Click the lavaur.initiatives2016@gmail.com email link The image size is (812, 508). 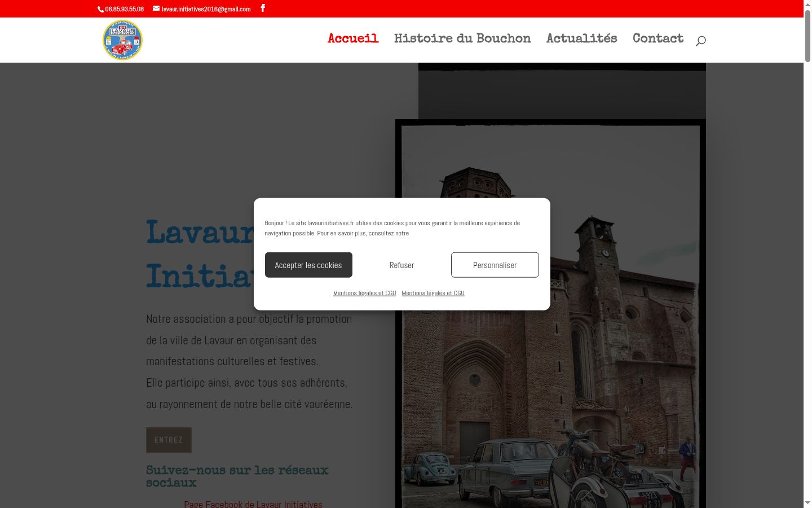coord(202,9)
